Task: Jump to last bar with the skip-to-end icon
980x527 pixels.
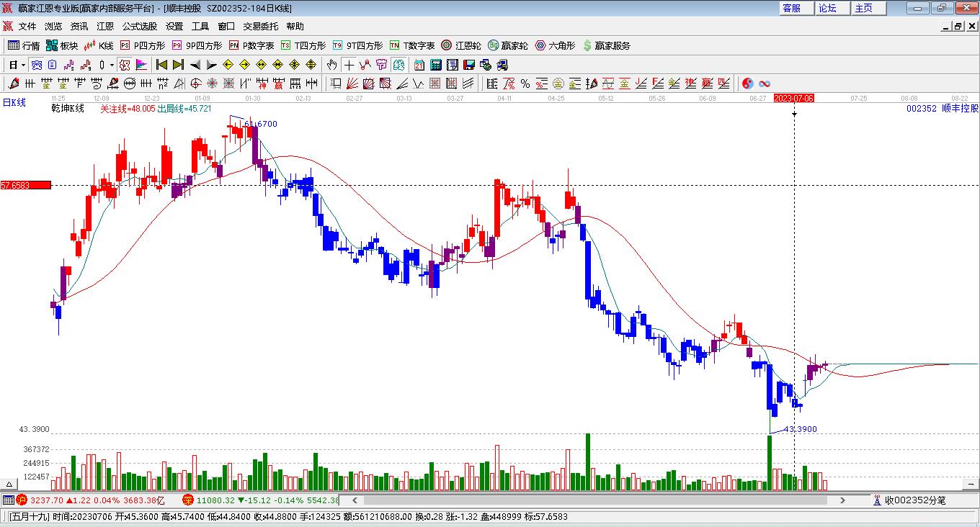Action: [x=178, y=65]
